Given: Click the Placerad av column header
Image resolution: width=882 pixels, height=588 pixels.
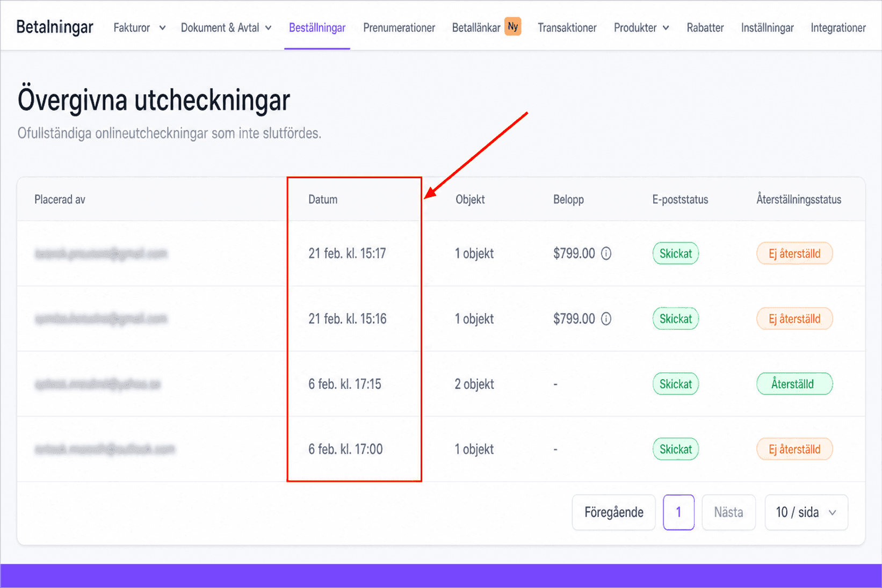Looking at the screenshot, I should point(60,200).
